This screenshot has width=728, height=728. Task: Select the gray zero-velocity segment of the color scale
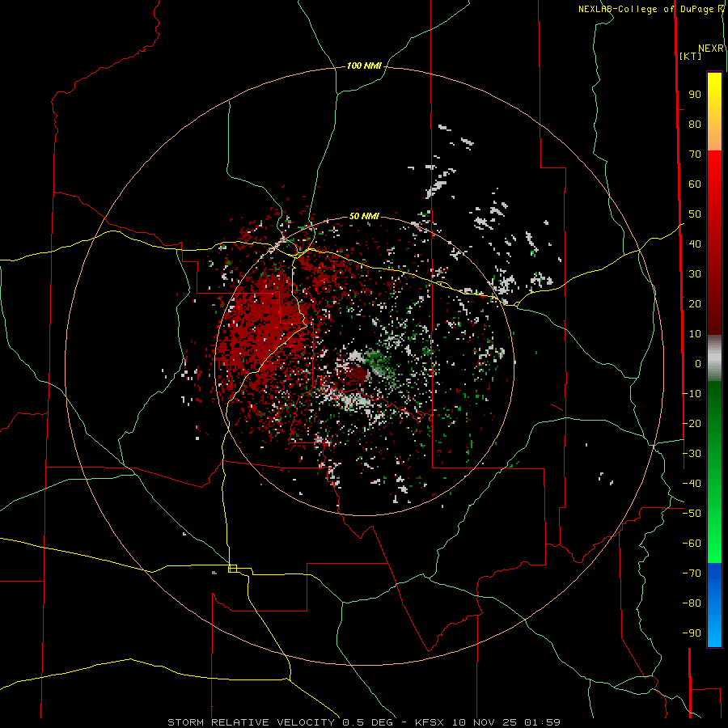[x=714, y=358]
